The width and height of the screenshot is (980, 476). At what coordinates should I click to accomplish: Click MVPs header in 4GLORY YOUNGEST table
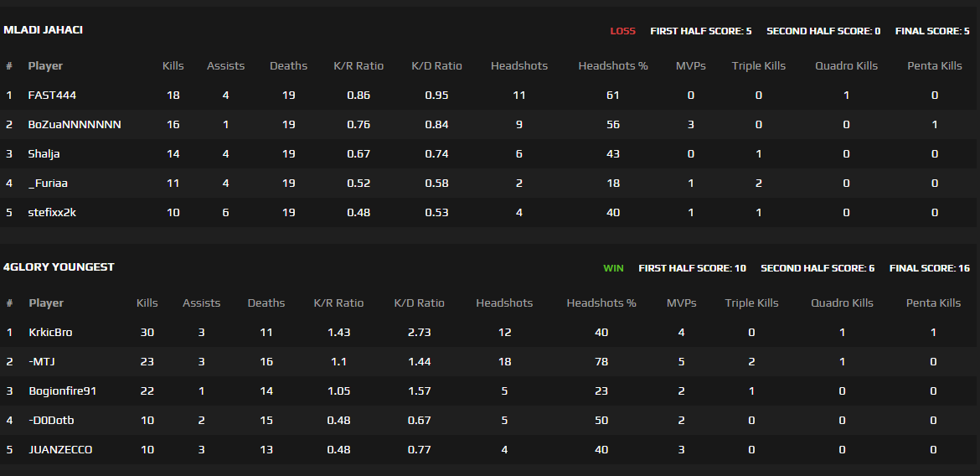pyautogui.click(x=681, y=303)
